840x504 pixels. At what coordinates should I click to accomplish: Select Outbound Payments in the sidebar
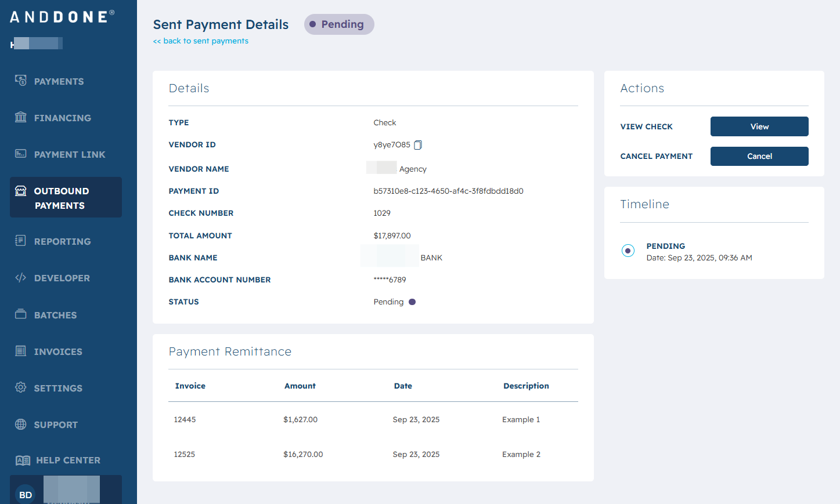[66, 197]
